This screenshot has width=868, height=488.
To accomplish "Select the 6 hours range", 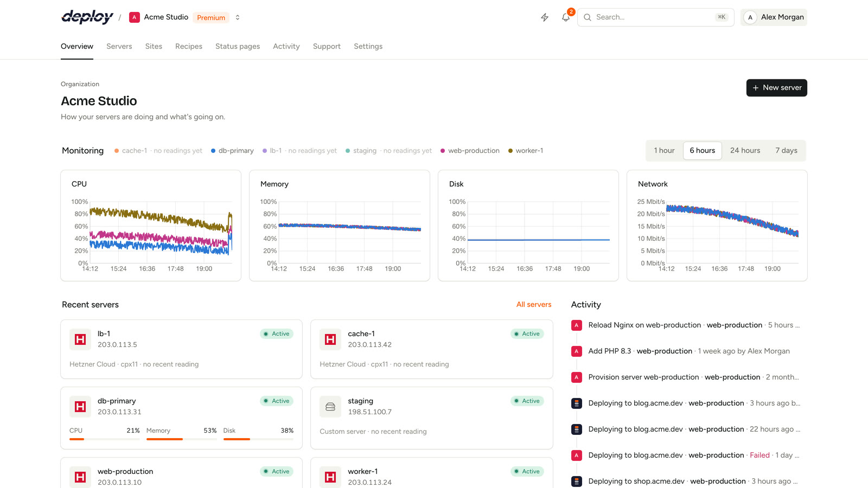I will point(703,151).
